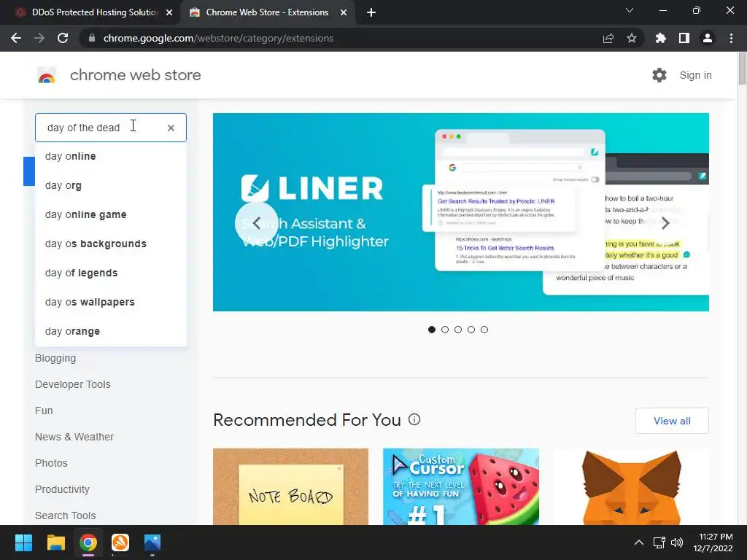
Task: Choose suggestion 'day os backgrounds'
Action: (111, 244)
